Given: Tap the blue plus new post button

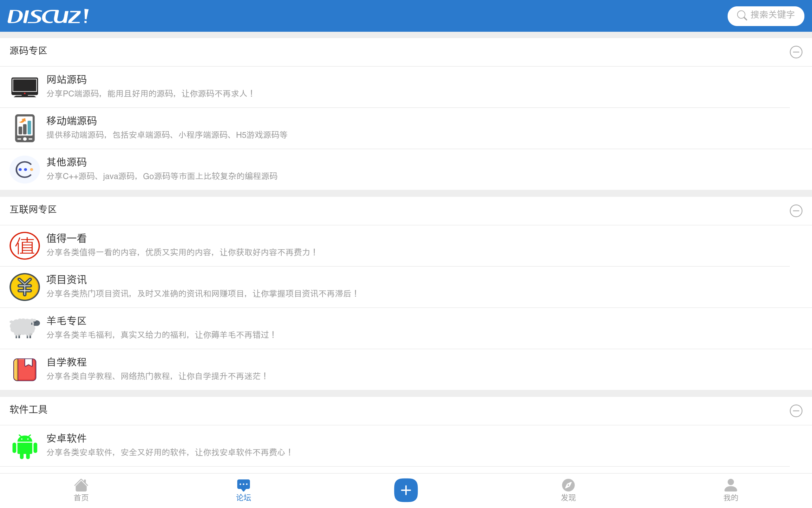Looking at the screenshot, I should pos(406,490).
